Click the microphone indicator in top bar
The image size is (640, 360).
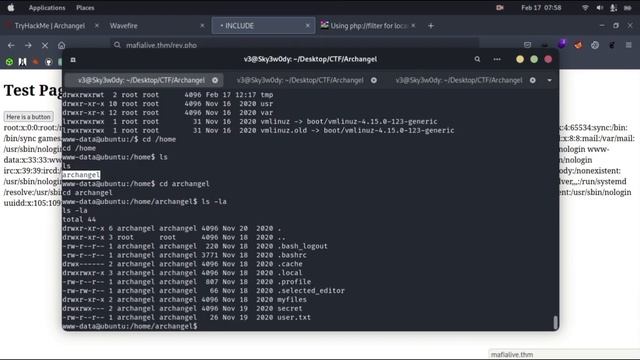(x=613, y=8)
